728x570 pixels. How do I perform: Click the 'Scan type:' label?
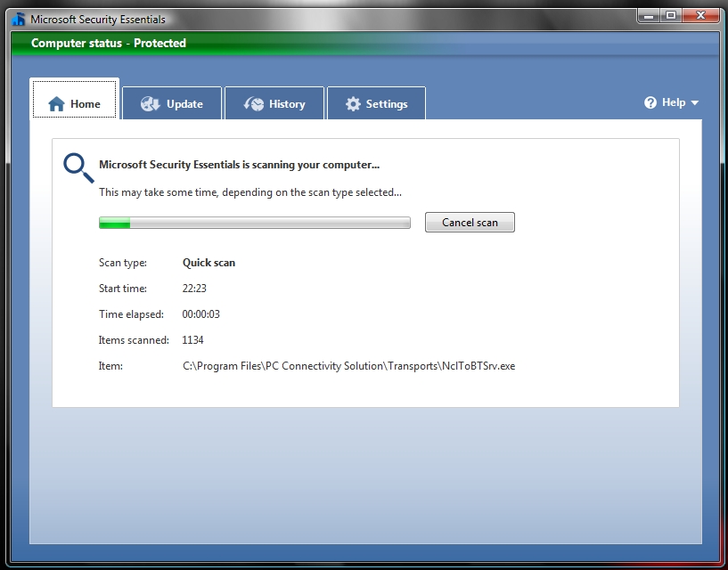point(123,263)
